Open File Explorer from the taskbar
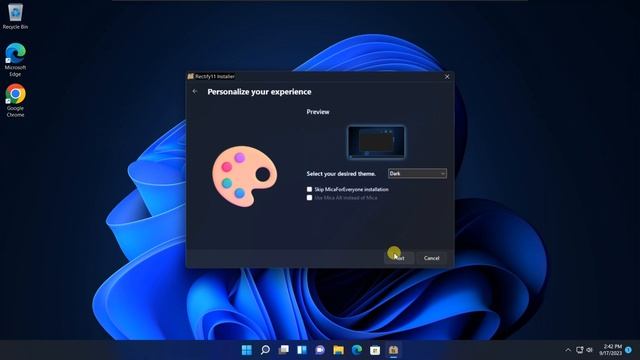640x360 pixels. pos(338,350)
